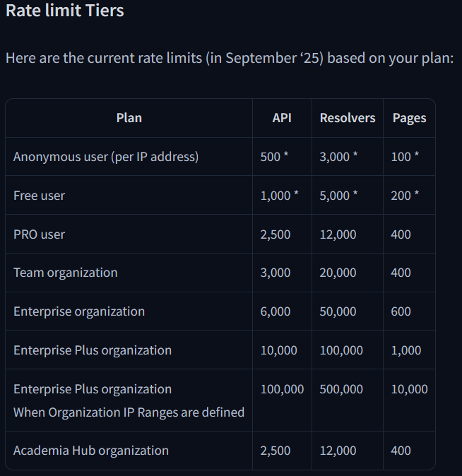The width and height of the screenshot is (462, 476).
Task: Click the "Resolvers" column header
Action: point(348,118)
